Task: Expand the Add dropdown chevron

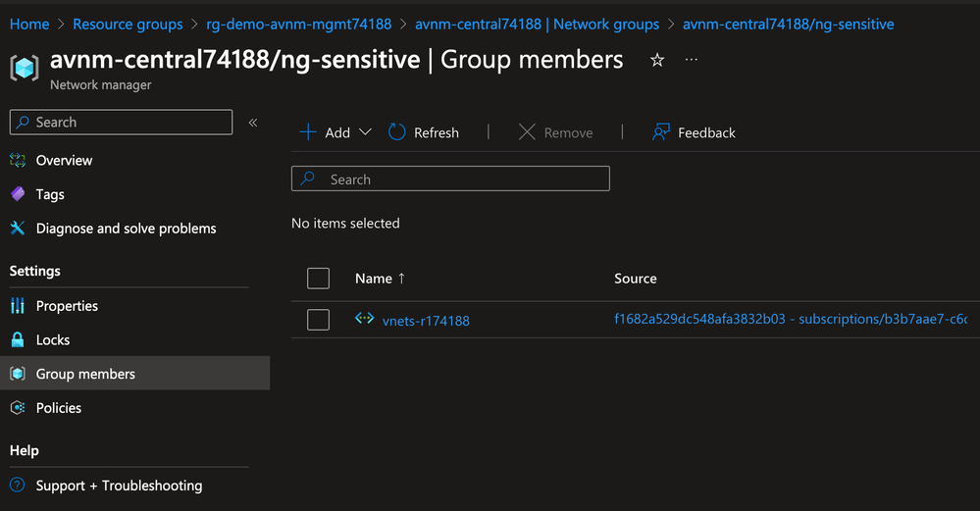Action: click(x=365, y=131)
